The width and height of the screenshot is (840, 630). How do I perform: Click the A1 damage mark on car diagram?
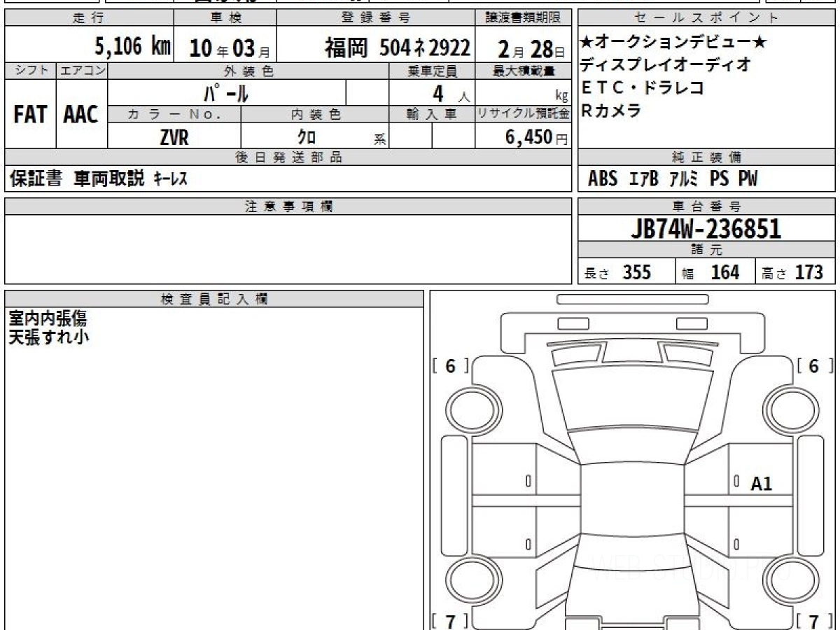pos(761,484)
